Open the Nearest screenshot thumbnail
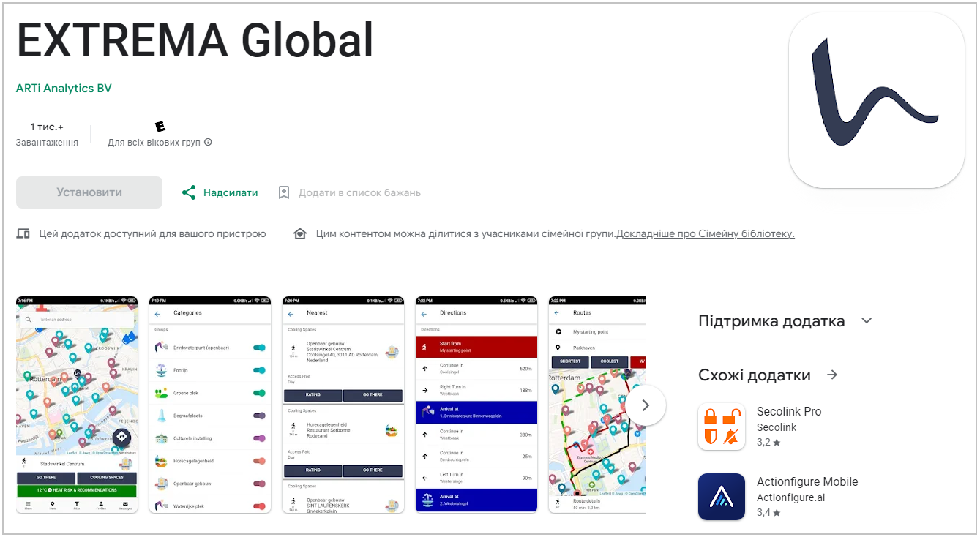This screenshot has width=980, height=537. 343,405
